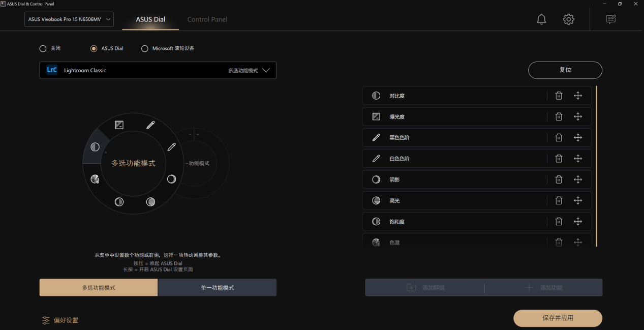The height and width of the screenshot is (330, 644).
Task: Delete the 阴影 function entry
Action: point(559,179)
